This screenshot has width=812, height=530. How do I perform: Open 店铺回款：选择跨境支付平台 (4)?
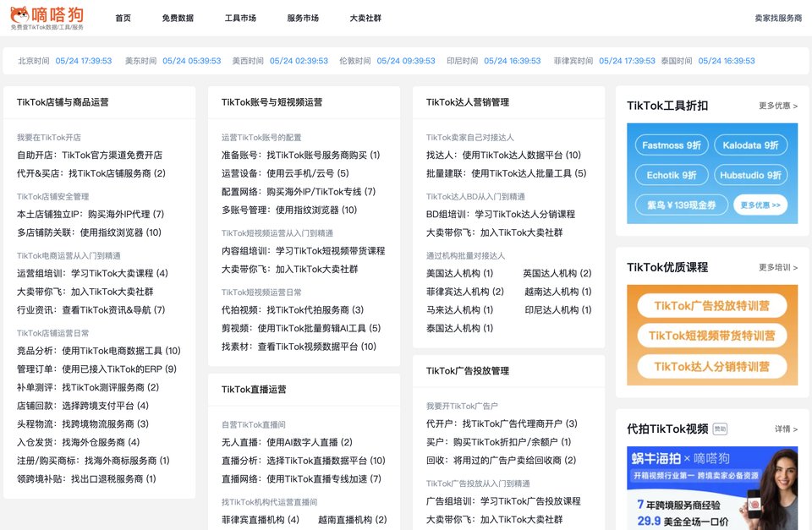tap(83, 406)
